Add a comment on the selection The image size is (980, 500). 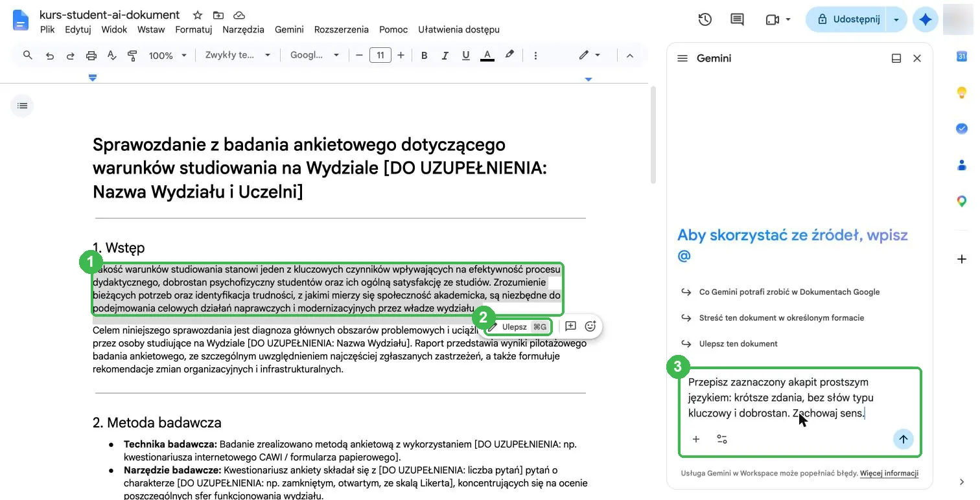point(570,326)
